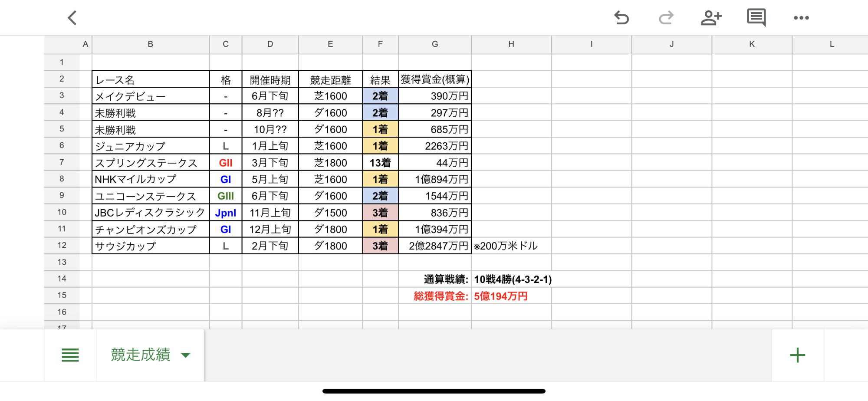Select the 2億2847万円 prize cell
This screenshot has width=868, height=401.
(435, 246)
